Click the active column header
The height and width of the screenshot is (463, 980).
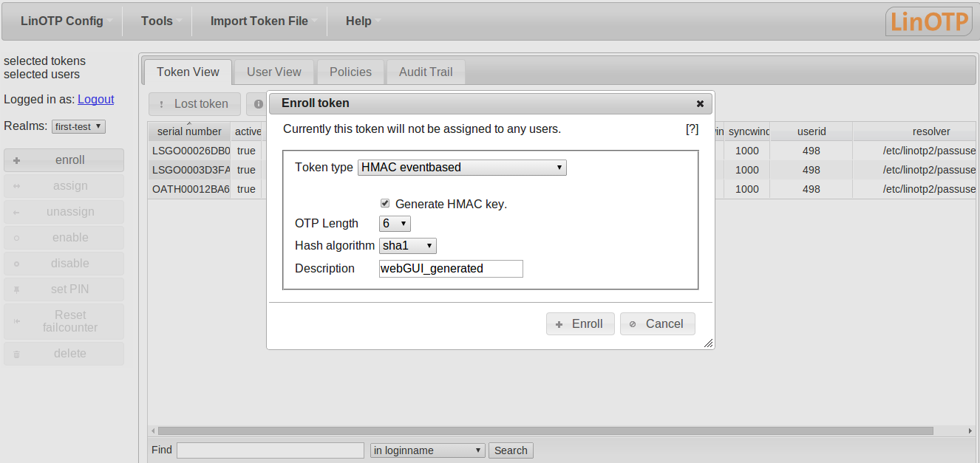click(248, 131)
